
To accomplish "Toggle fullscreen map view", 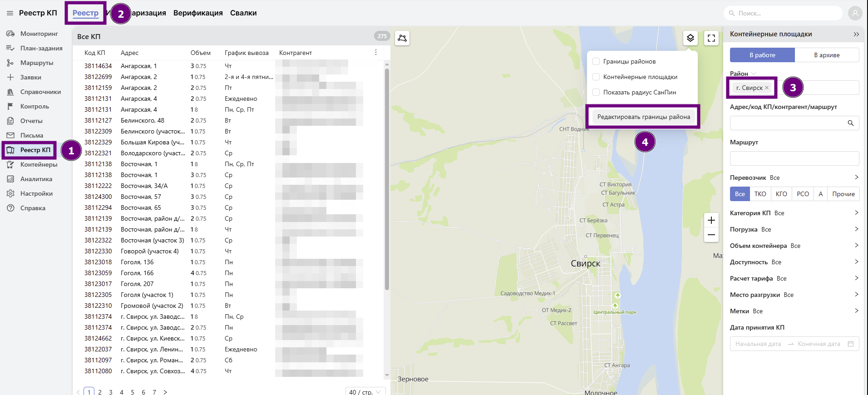I will pos(711,38).
